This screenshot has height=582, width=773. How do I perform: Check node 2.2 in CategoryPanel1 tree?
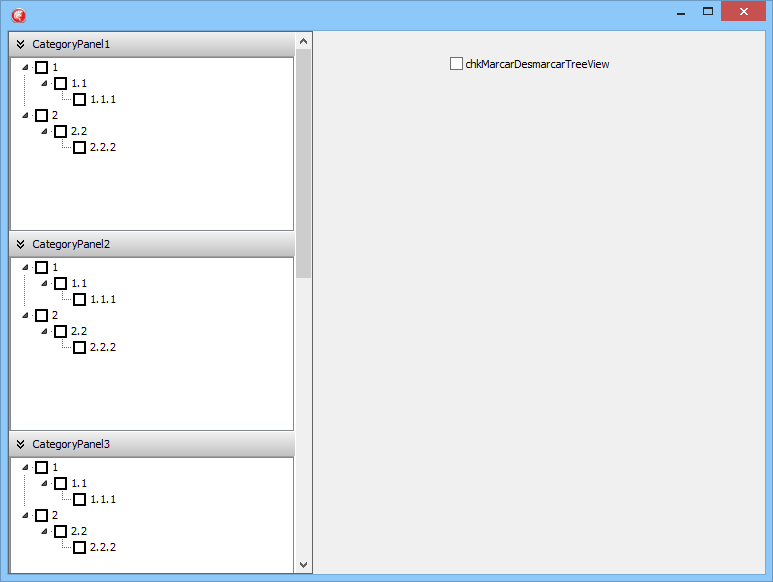(x=61, y=132)
